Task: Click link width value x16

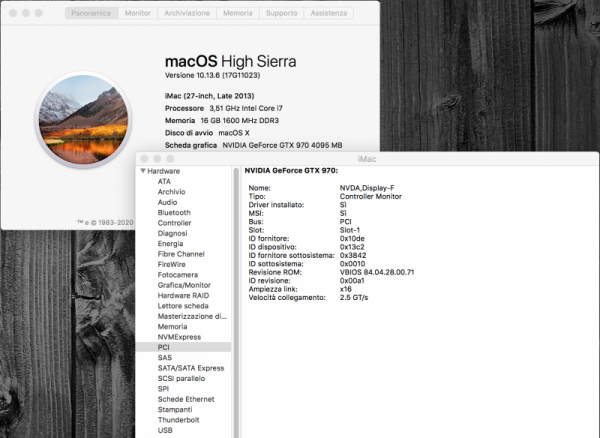Action: pos(346,289)
